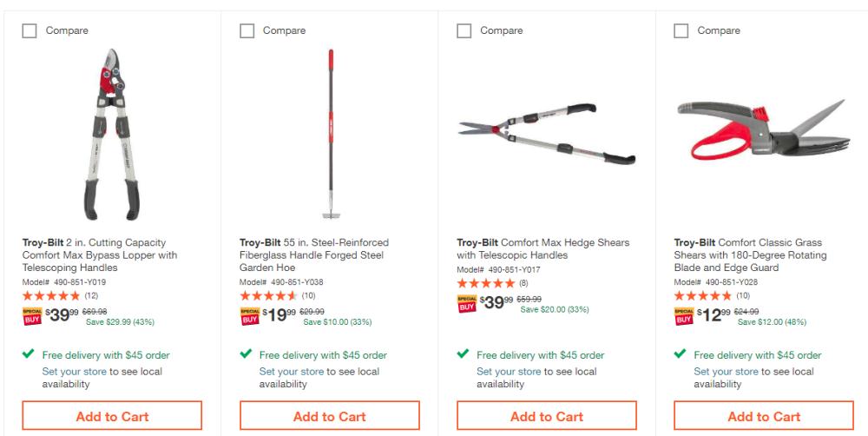The height and width of the screenshot is (436, 868).
Task: Check Compare box for Garden Hoe
Action: (x=247, y=31)
